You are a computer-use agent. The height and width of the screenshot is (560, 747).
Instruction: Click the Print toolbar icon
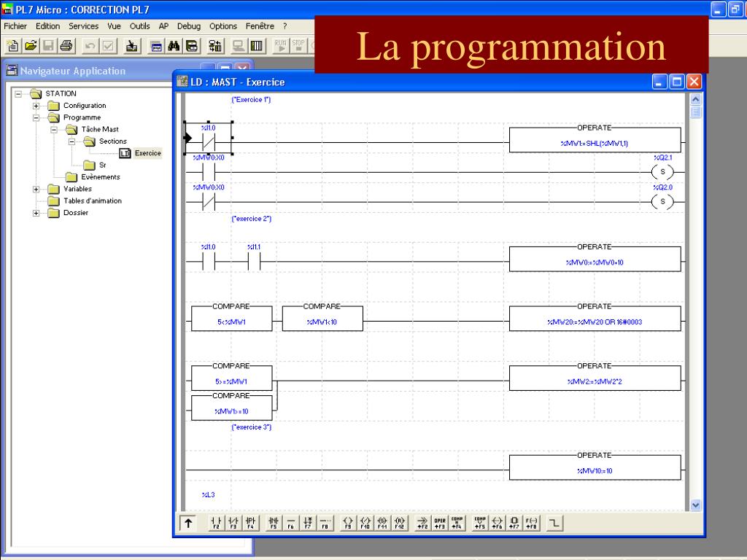(x=66, y=46)
